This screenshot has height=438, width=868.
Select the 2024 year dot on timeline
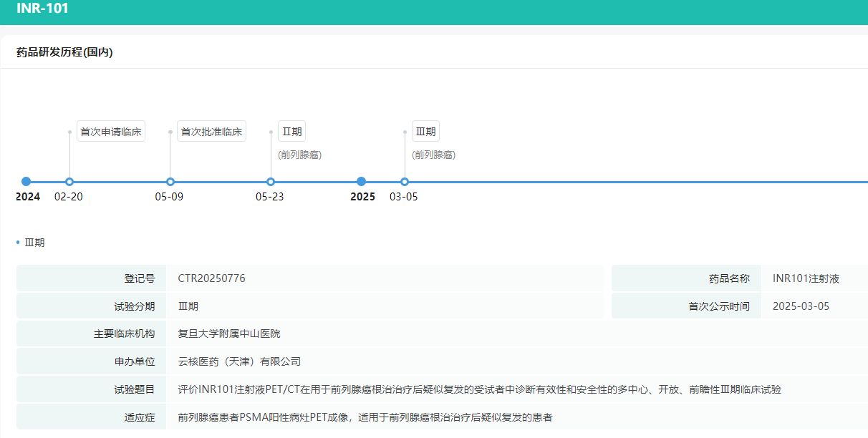click(x=26, y=182)
